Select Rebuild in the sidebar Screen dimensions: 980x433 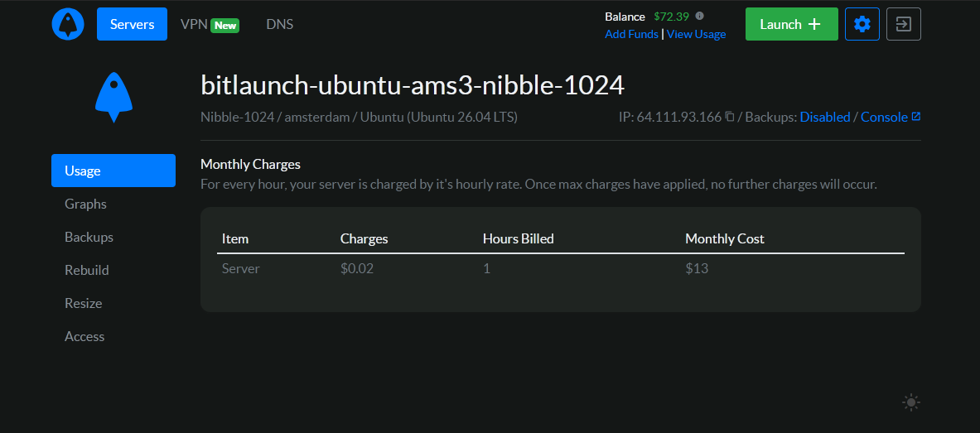87,270
